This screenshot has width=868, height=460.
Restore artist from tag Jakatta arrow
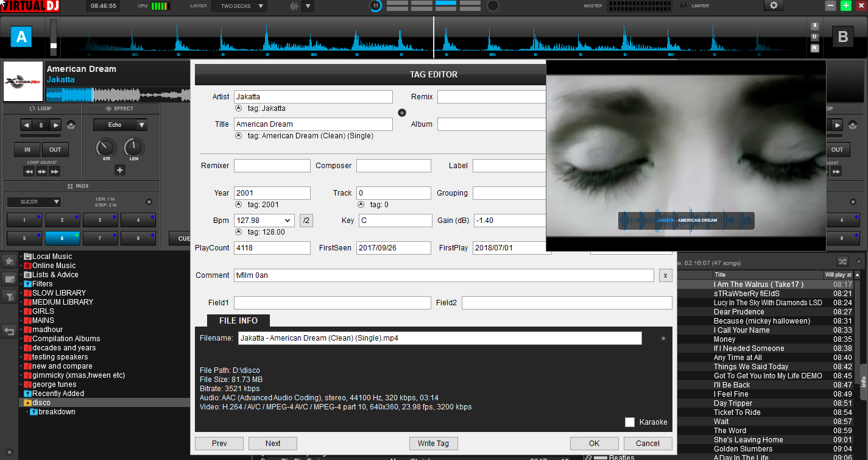pyautogui.click(x=239, y=108)
